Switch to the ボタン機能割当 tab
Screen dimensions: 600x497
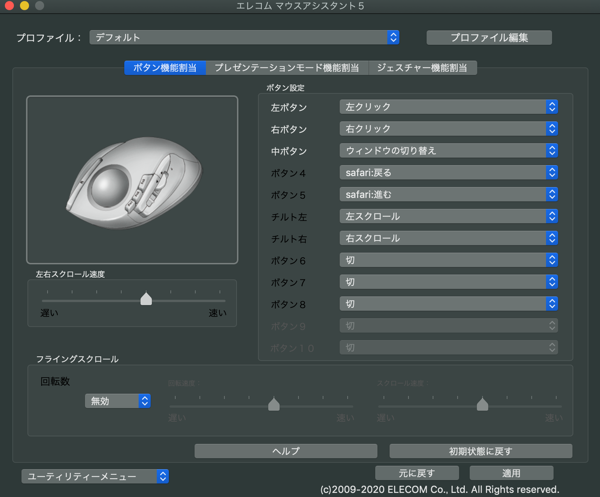(165, 68)
